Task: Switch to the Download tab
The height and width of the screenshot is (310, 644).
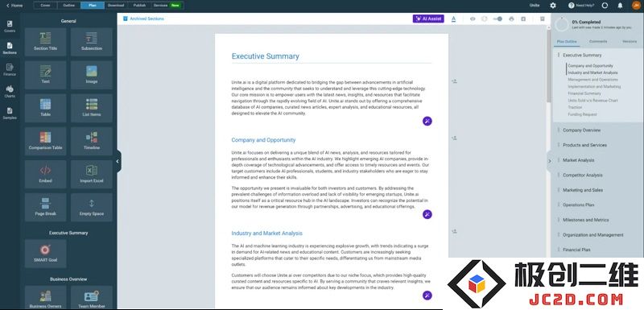Action: [116, 6]
